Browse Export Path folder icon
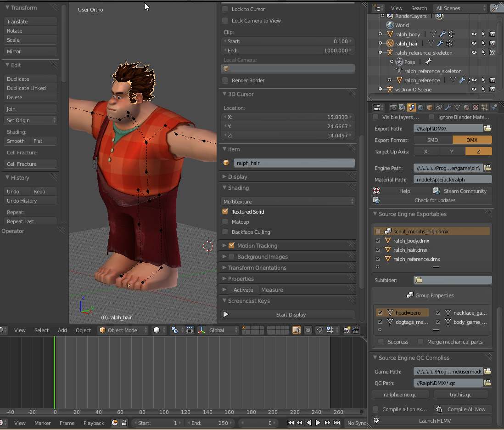The height and width of the screenshot is (430, 504). (x=487, y=128)
